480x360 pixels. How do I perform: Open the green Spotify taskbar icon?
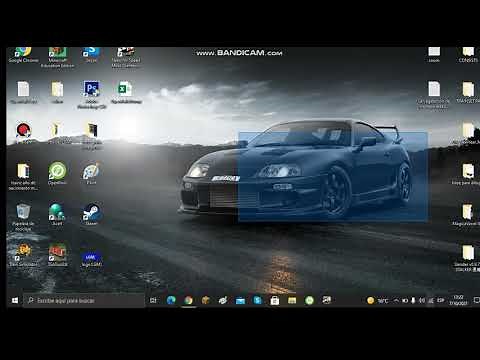[x=309, y=300]
